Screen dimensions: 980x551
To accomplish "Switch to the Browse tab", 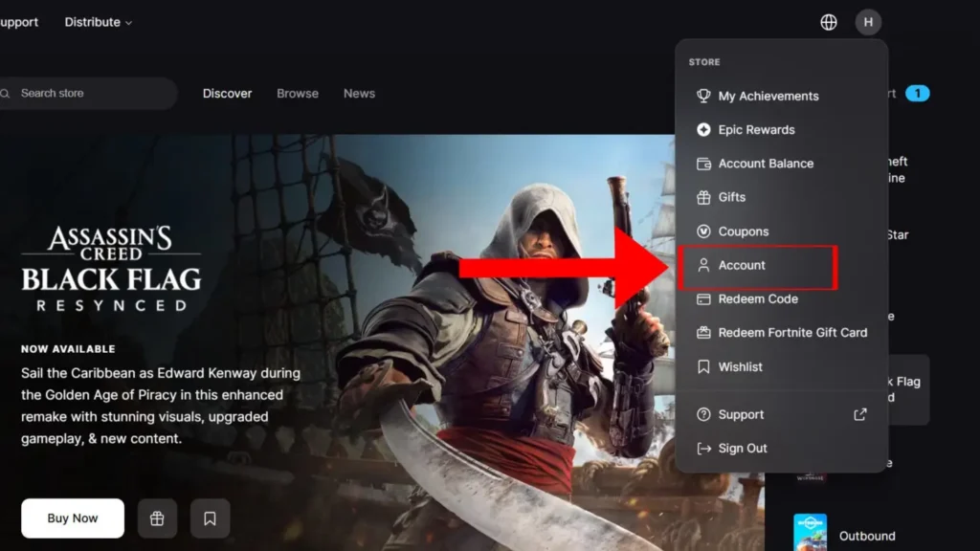I will (x=298, y=93).
